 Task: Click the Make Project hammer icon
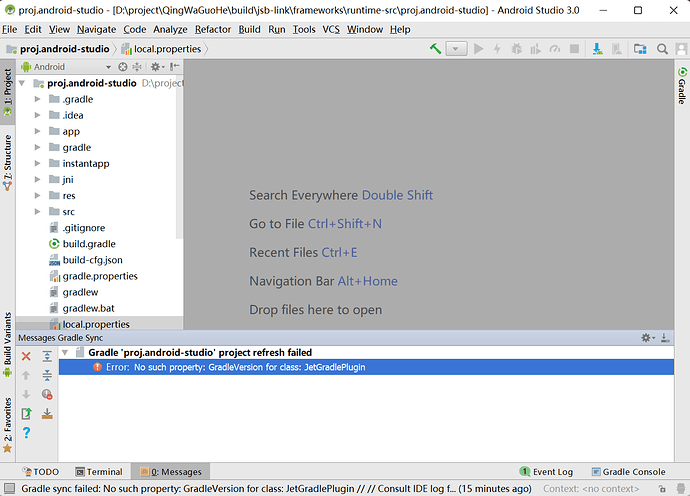[435, 48]
